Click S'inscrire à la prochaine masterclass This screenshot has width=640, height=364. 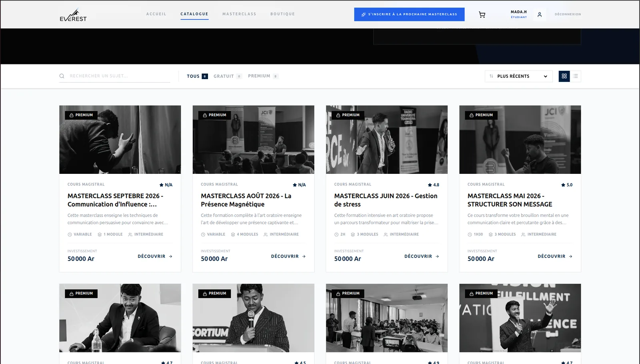[409, 14]
